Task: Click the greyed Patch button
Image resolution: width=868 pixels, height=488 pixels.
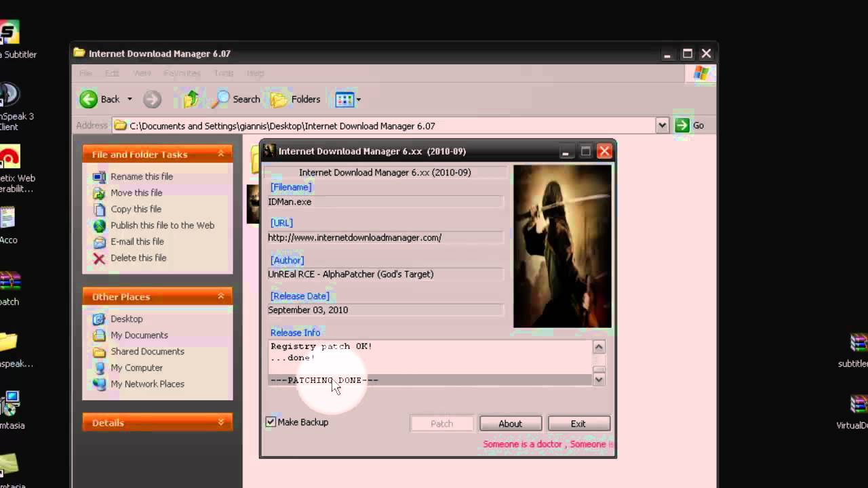Action: point(441,424)
